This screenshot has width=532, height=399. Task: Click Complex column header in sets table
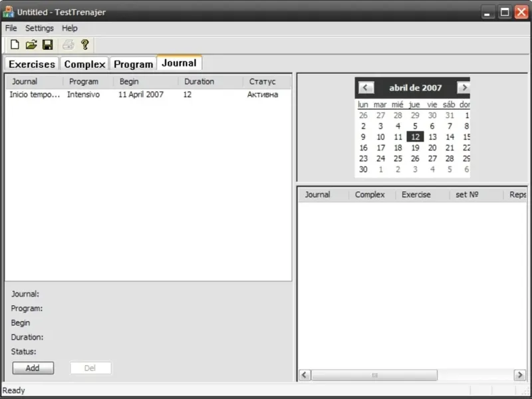click(x=372, y=195)
